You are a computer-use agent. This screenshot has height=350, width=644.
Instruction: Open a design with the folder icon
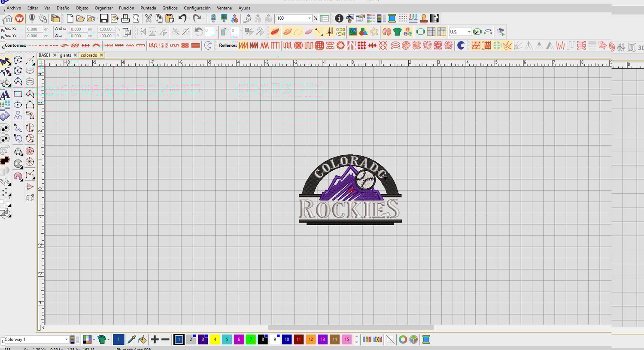click(x=80, y=18)
